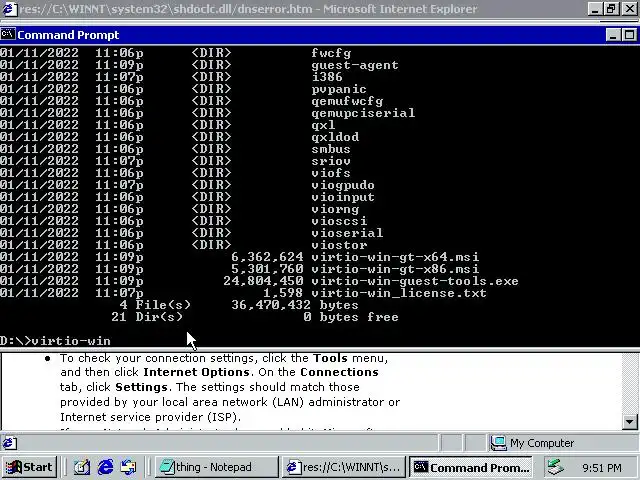640x480 pixels.
Task: Select the Command Prompt taskbar button
Action: (x=471, y=467)
